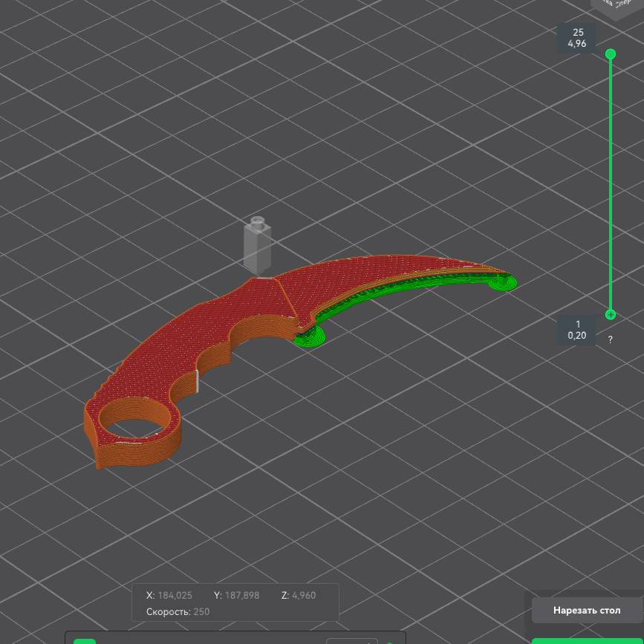This screenshot has height=644, width=644.
Task: Click the upper handle of the layer slider
Action: coord(611,53)
